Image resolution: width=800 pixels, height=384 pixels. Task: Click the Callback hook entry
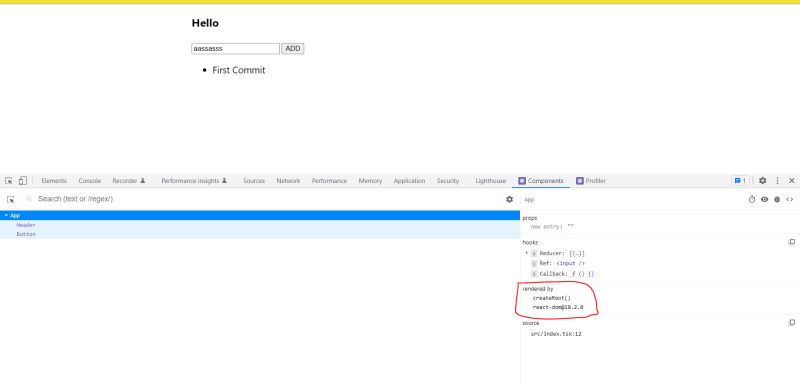(x=563, y=274)
